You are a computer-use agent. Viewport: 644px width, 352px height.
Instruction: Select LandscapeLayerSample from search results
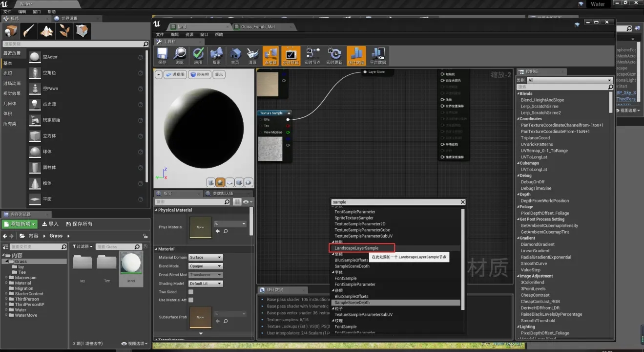356,248
